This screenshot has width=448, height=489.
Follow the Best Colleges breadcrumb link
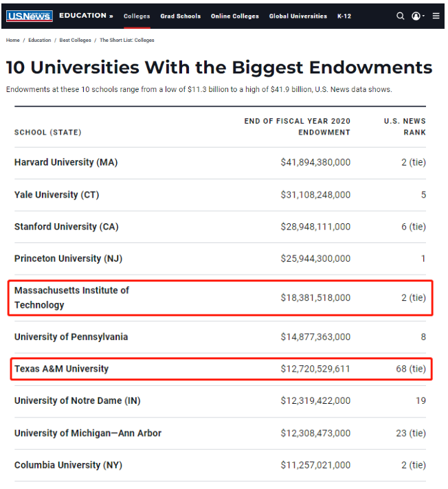coord(75,41)
